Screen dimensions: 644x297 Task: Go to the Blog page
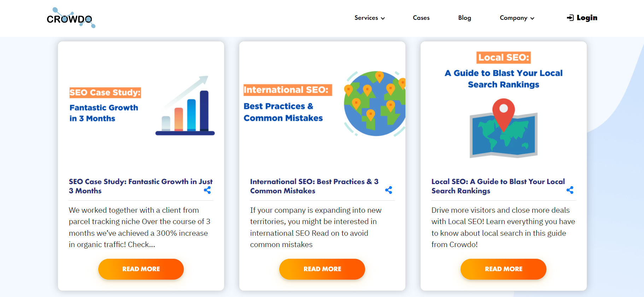click(464, 18)
